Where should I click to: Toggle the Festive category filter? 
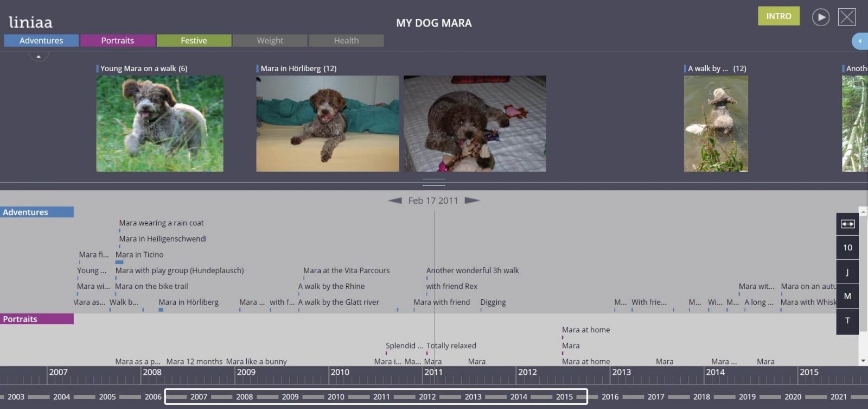point(194,41)
